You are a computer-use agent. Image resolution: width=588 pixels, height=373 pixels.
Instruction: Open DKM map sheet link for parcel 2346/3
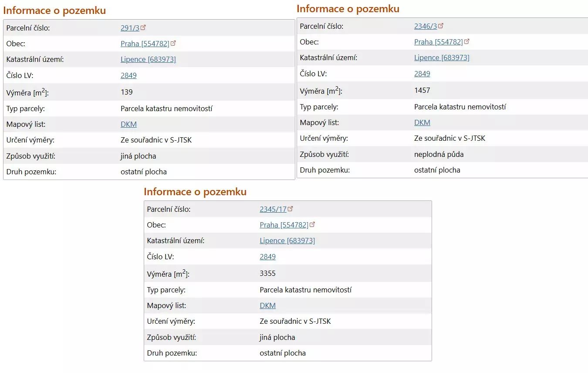point(422,122)
